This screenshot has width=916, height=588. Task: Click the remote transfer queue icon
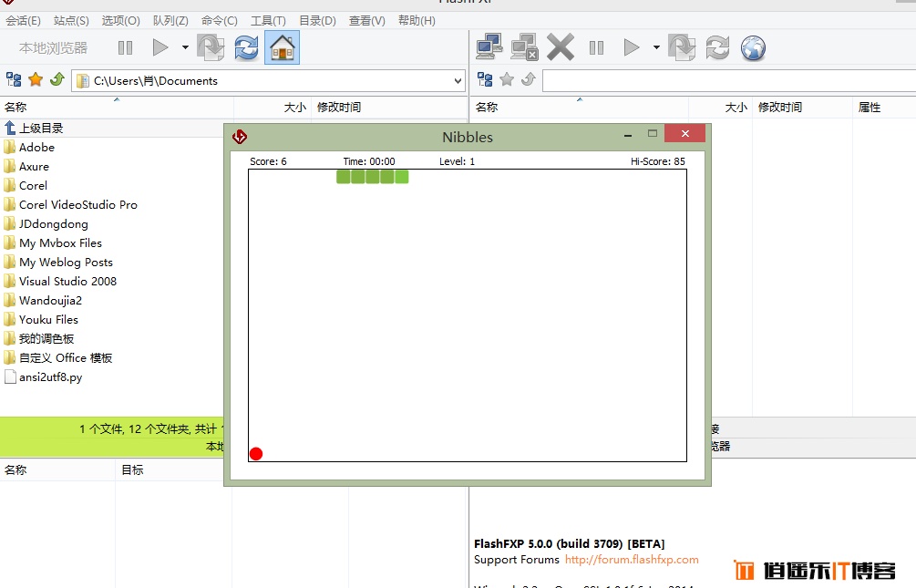(683, 47)
